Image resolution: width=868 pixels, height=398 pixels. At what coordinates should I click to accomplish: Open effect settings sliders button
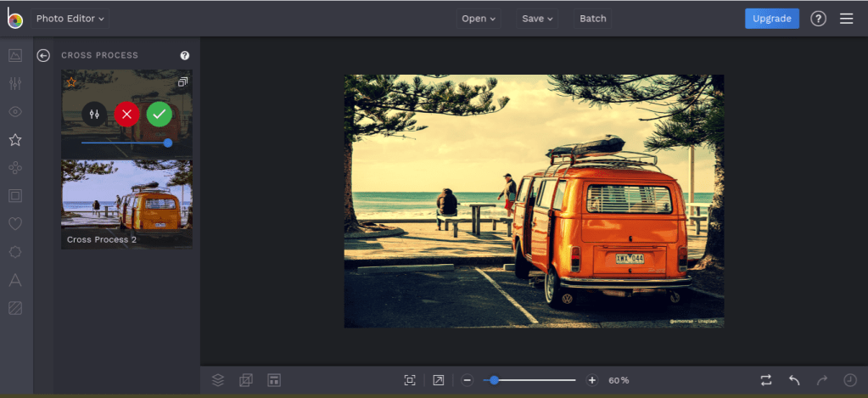[94, 114]
